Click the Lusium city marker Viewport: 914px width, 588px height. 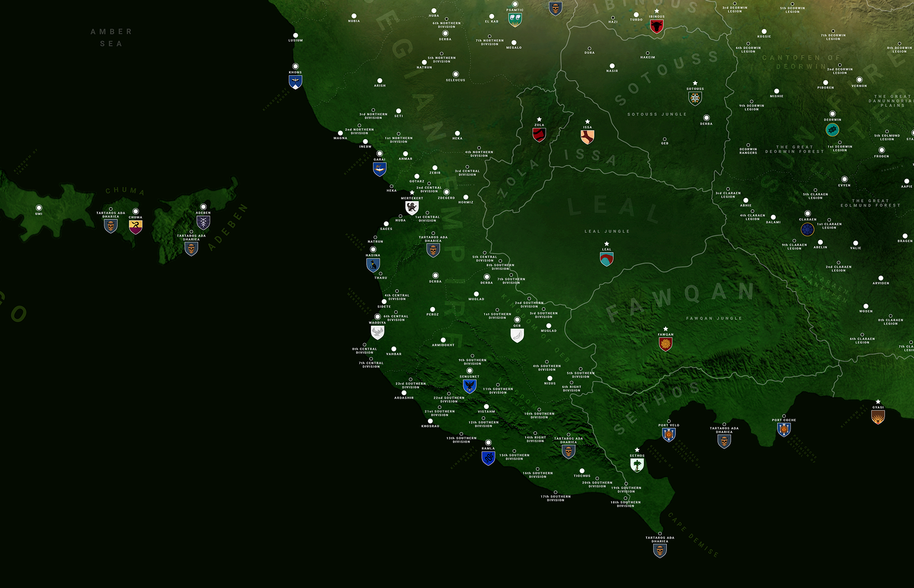[295, 36]
